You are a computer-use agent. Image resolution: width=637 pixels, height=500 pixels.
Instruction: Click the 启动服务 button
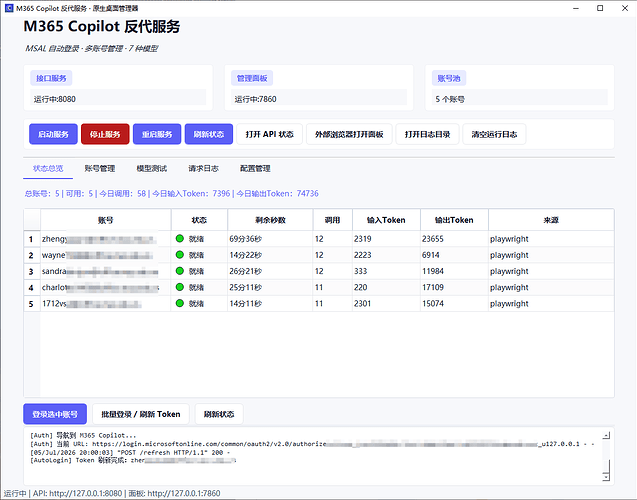pyautogui.click(x=53, y=134)
